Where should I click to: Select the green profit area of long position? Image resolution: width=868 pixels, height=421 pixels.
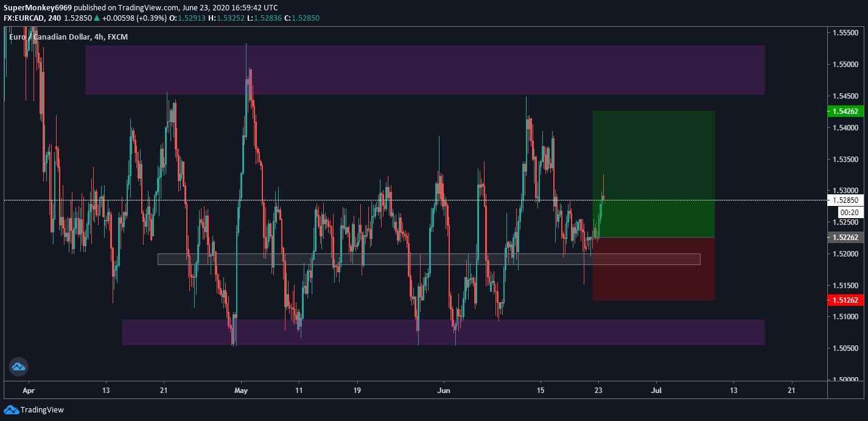653,174
